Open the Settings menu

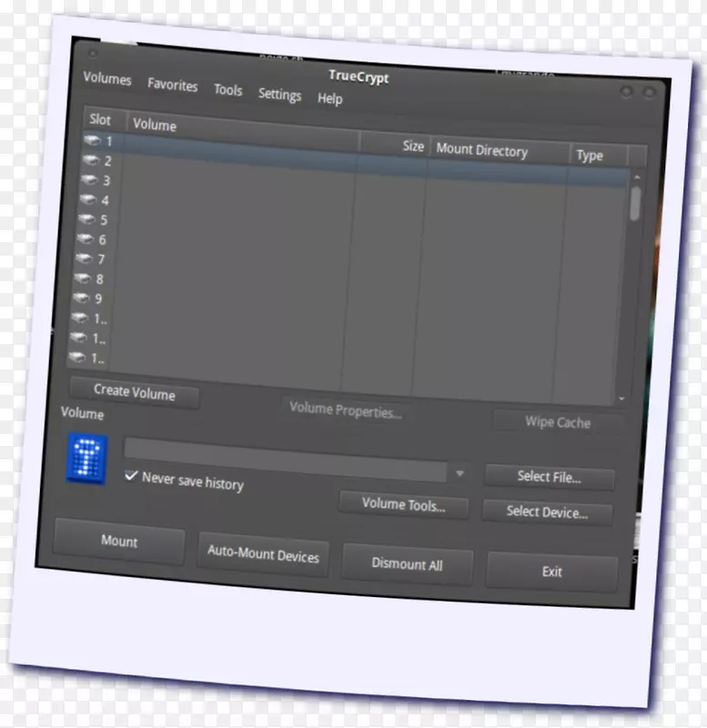point(279,95)
